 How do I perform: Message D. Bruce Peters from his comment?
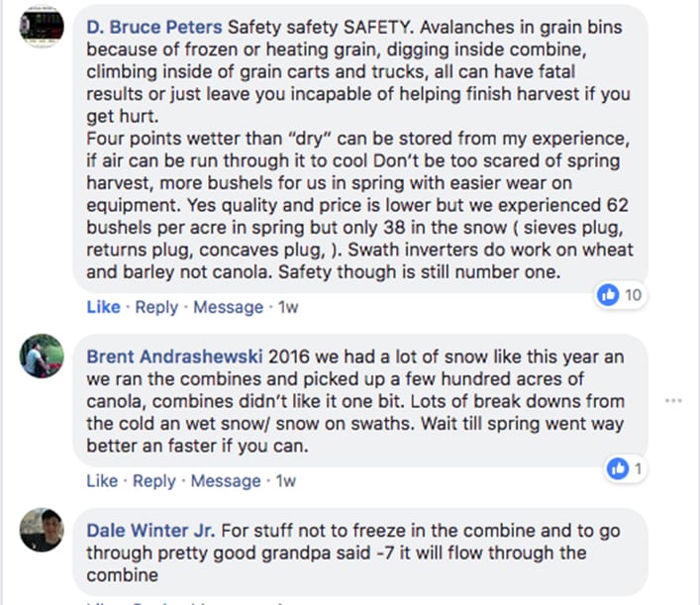(x=228, y=307)
